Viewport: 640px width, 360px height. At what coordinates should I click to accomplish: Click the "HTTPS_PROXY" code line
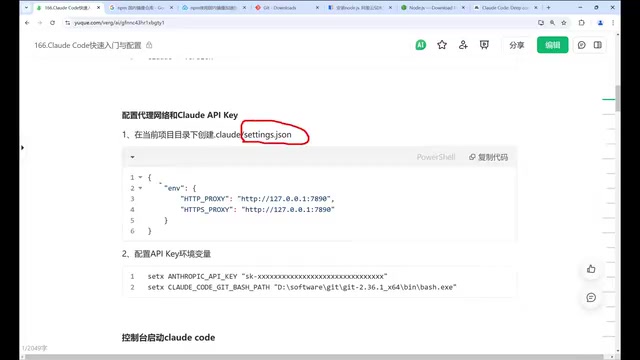point(257,209)
